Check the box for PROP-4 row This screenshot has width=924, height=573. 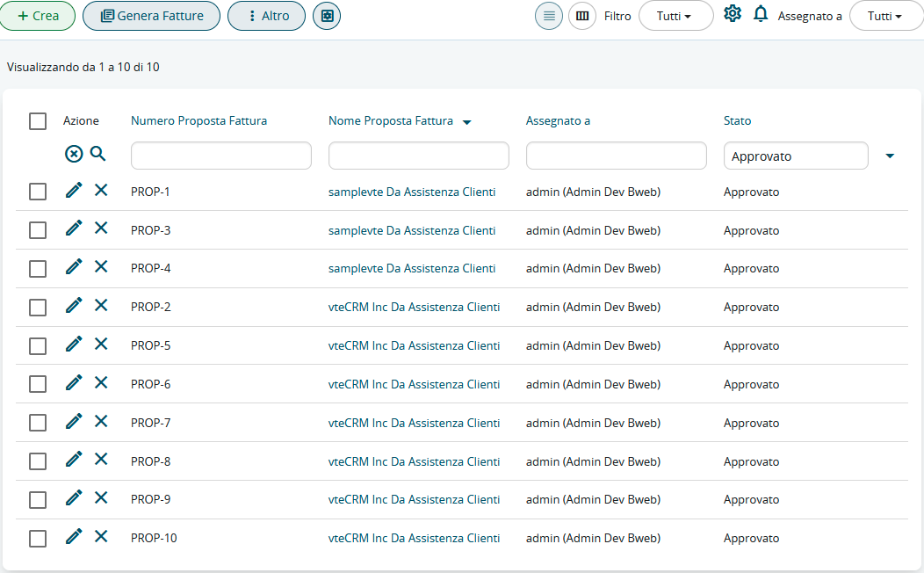38,269
